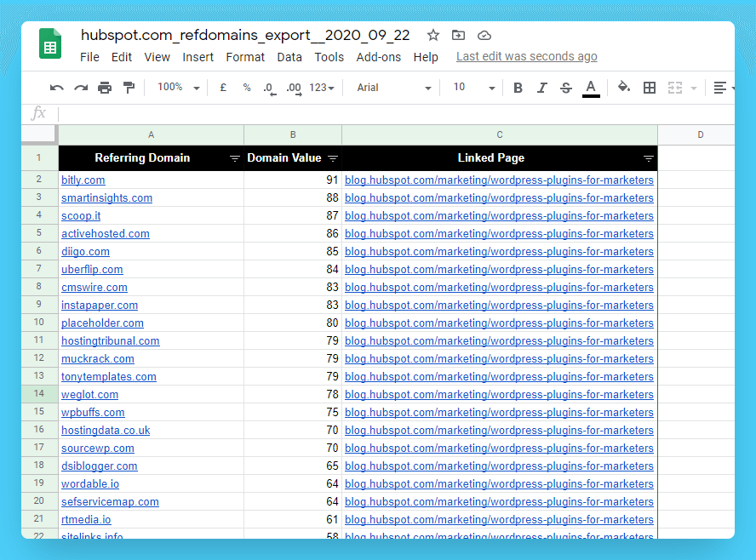This screenshot has height=560, width=756.
Task: Change the text color
Action: tap(591, 87)
